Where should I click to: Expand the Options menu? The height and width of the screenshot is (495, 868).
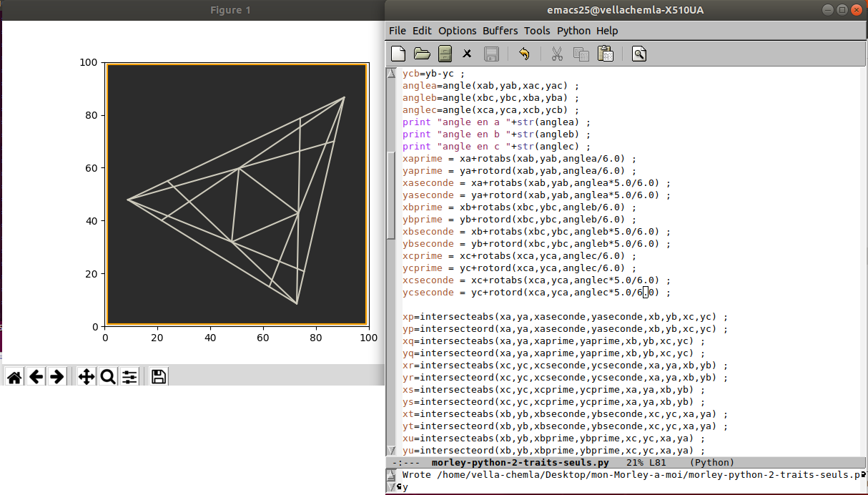pyautogui.click(x=457, y=31)
